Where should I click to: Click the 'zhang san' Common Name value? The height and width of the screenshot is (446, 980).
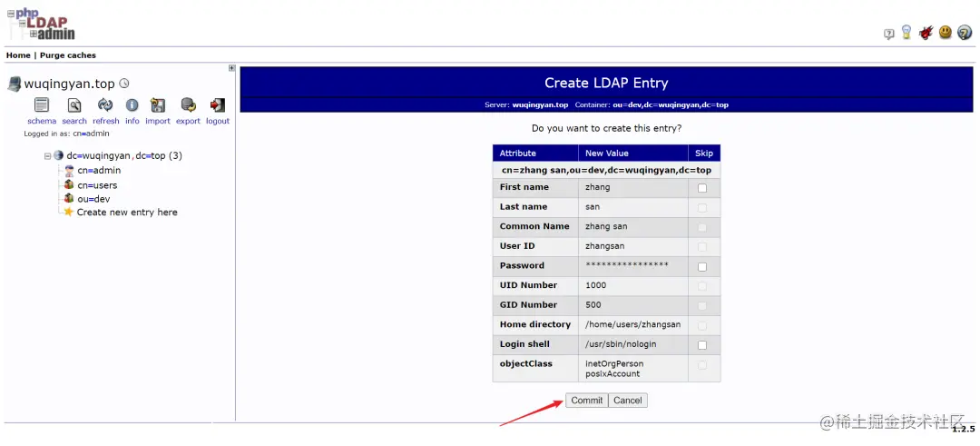coord(606,226)
